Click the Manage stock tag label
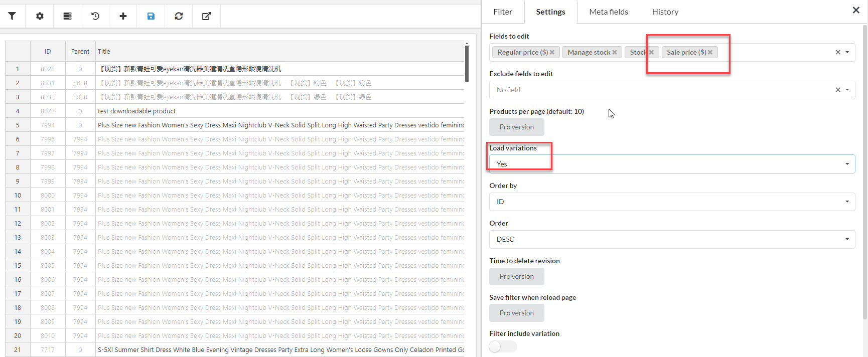This screenshot has height=357, width=868. point(589,52)
